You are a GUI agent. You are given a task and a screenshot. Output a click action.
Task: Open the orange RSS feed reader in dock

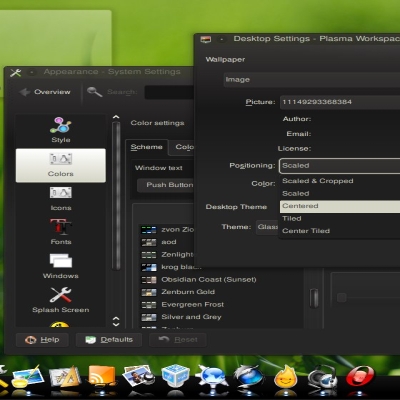[102, 376]
